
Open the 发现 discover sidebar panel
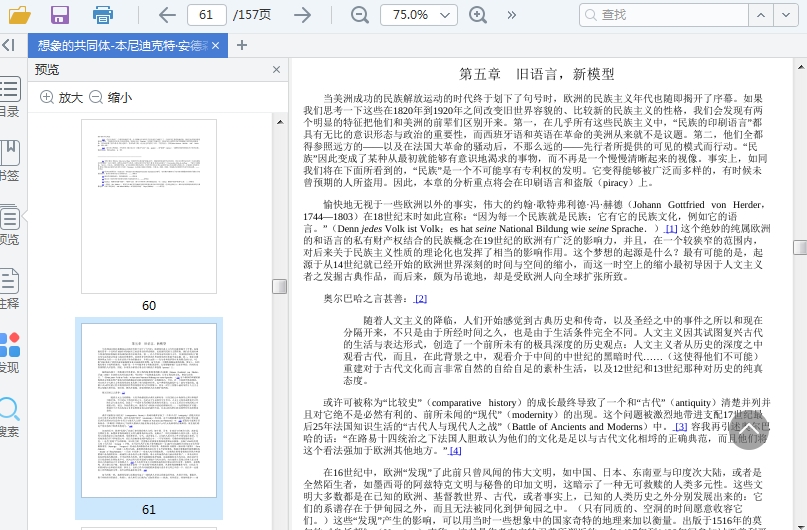pyautogui.click(x=9, y=352)
